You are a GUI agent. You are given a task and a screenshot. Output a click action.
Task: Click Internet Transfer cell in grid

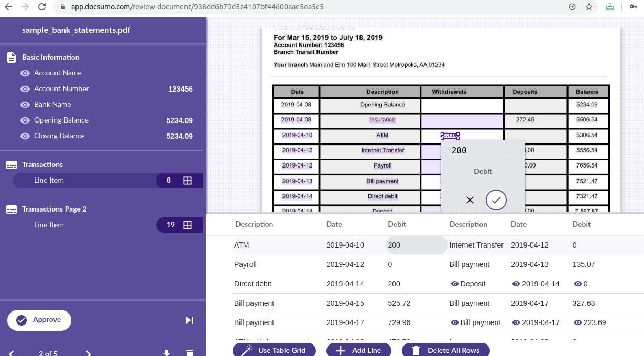click(x=476, y=245)
